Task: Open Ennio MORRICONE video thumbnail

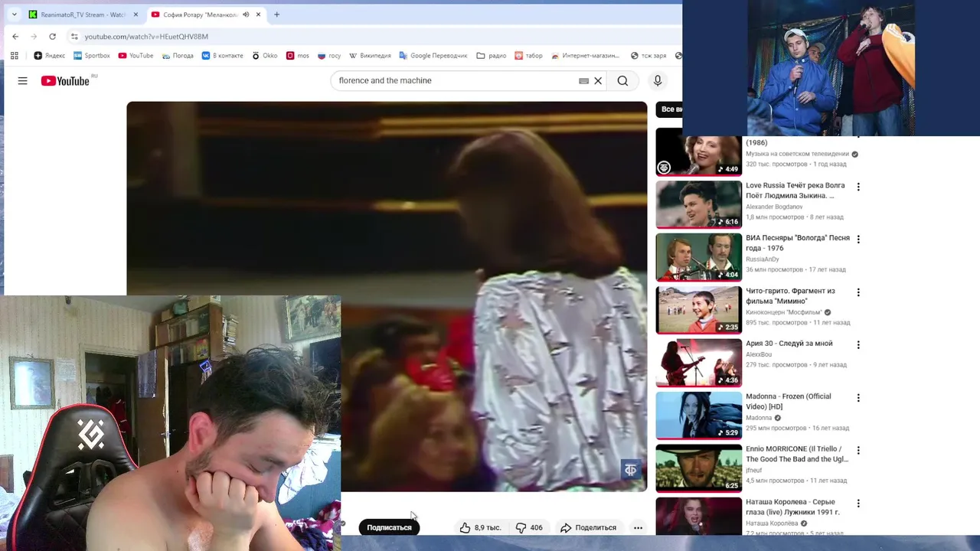Action: (x=698, y=468)
